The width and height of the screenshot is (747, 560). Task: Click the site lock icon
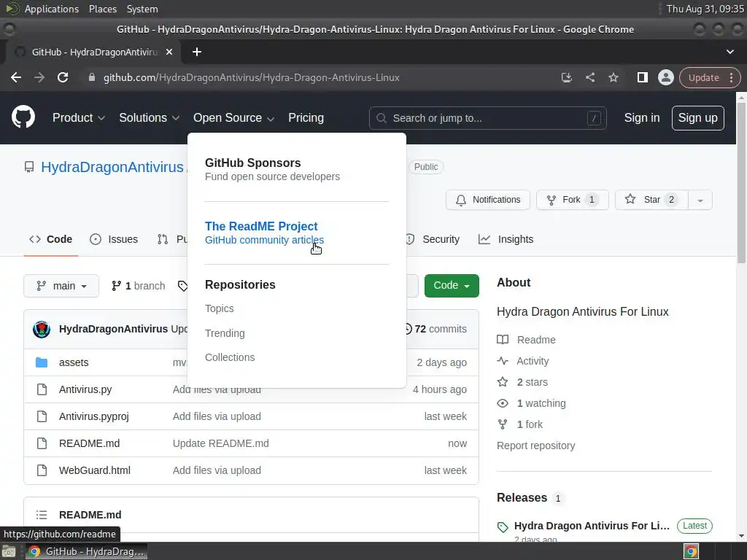point(92,77)
